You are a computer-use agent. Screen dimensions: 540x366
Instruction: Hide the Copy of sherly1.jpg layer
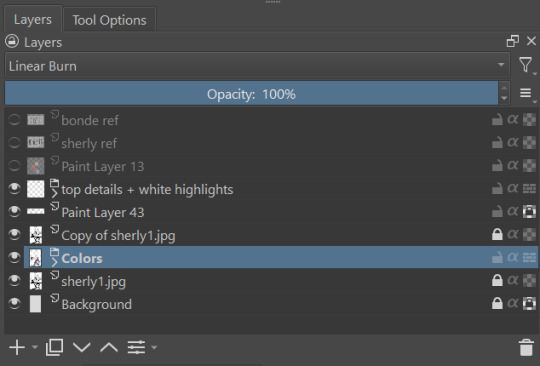[x=14, y=234]
